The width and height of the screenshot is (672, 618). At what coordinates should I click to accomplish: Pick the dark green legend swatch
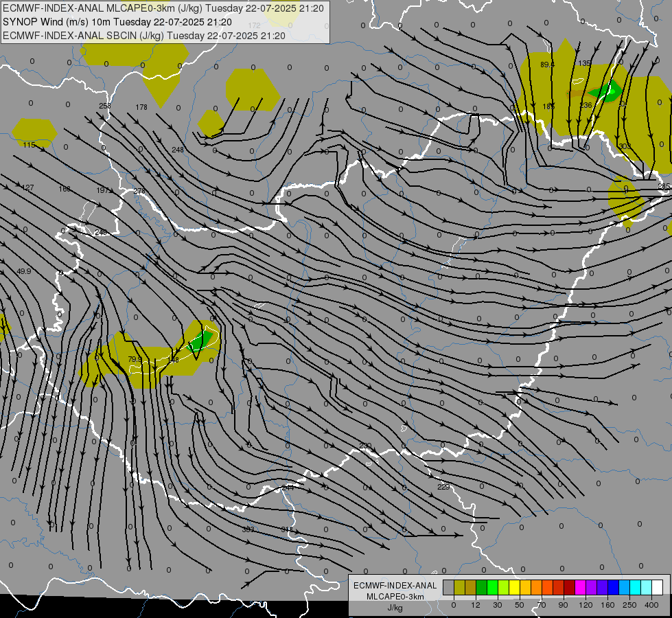(x=481, y=587)
